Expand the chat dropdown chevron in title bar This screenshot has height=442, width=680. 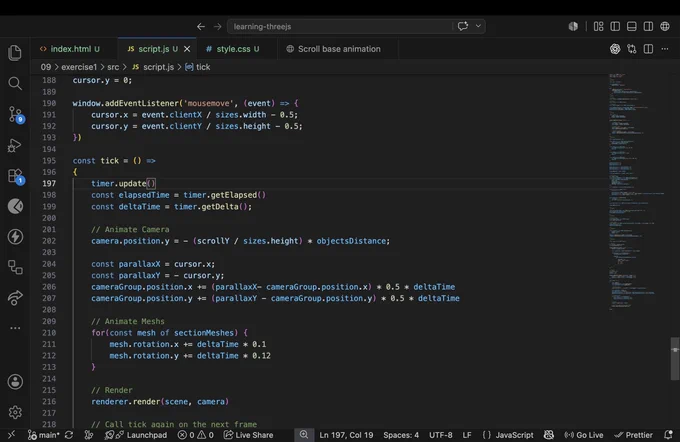pyautogui.click(x=478, y=26)
